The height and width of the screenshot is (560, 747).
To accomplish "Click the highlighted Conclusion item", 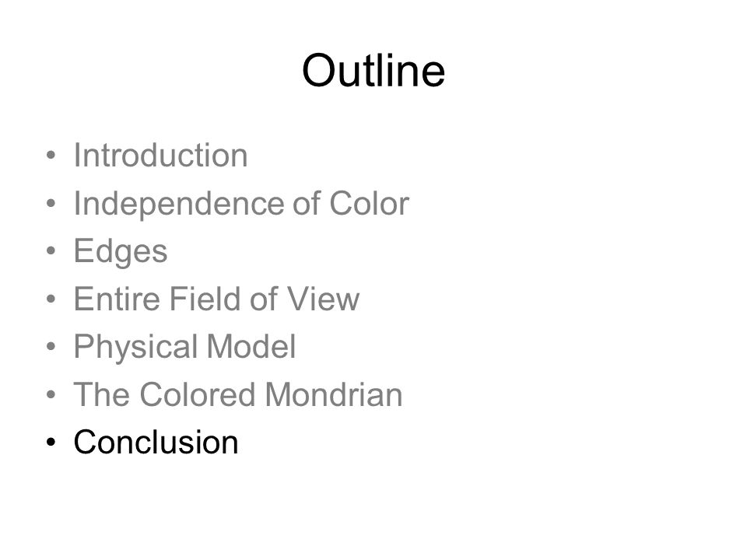I will pyautogui.click(x=156, y=442).
